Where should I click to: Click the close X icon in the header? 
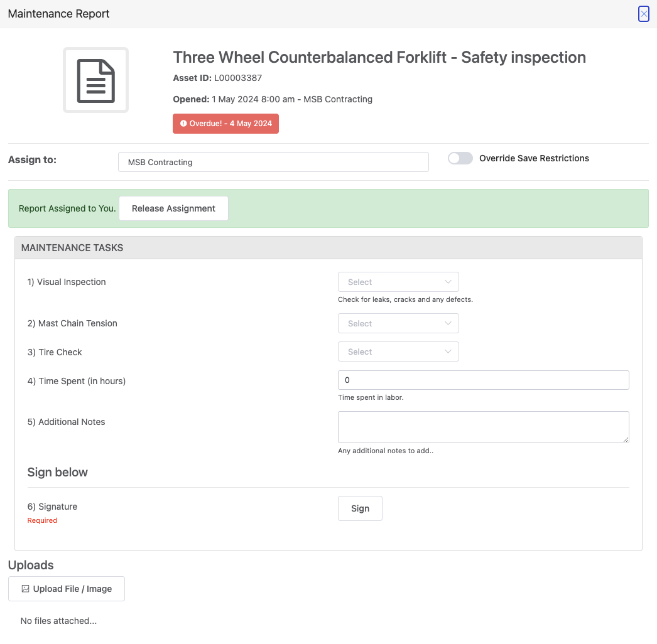click(x=643, y=13)
